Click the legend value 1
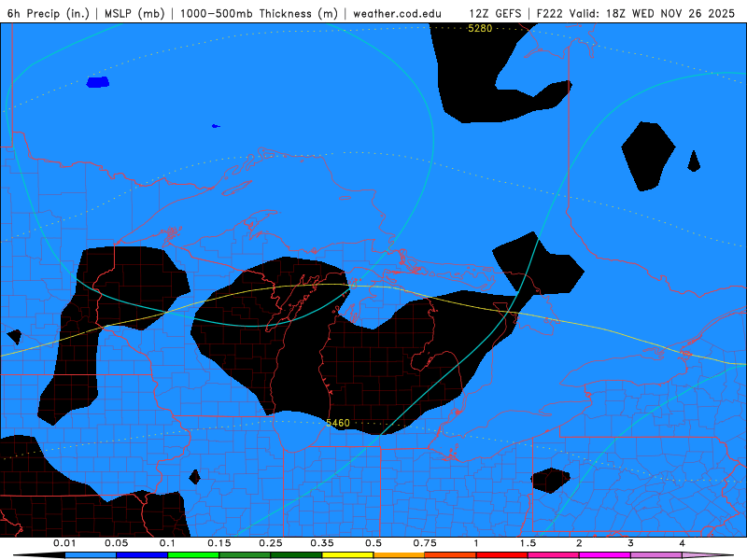This screenshot has height=560, width=747. click(x=476, y=543)
